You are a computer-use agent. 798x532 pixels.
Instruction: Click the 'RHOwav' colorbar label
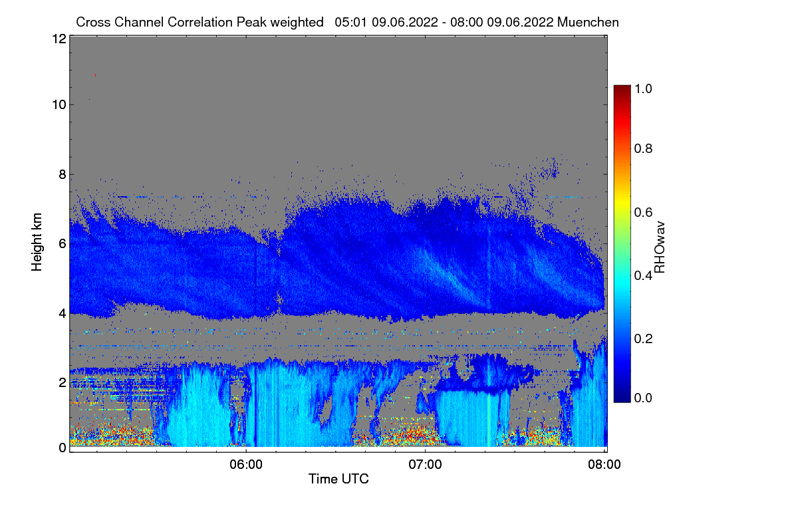660,247
